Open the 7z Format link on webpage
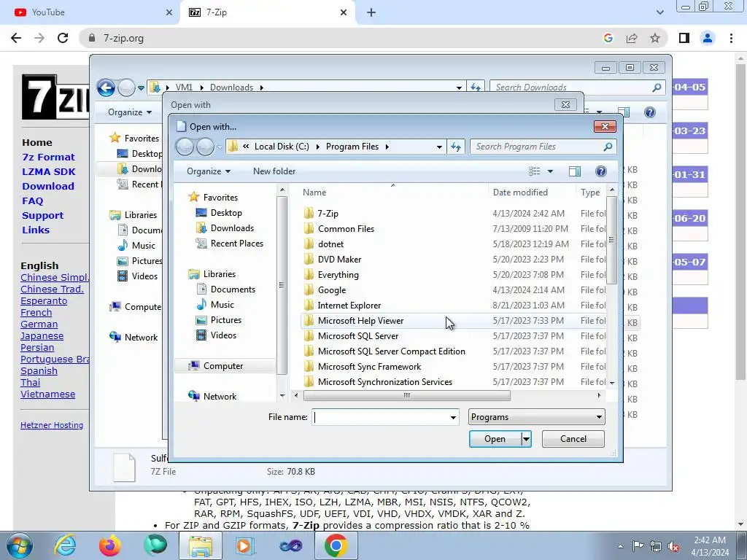The height and width of the screenshot is (560, 747). 48,157
